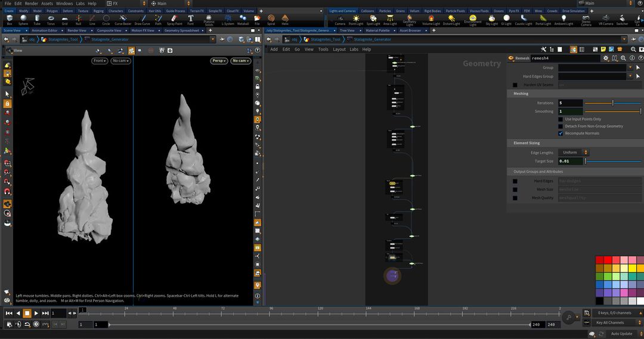This screenshot has height=339, width=644.
Task: Select the Draw Curve tool
Action: point(142,20)
